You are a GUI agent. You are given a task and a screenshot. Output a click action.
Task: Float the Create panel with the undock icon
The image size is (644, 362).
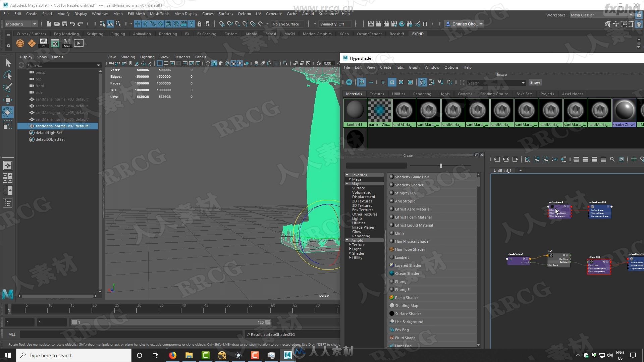(x=476, y=155)
